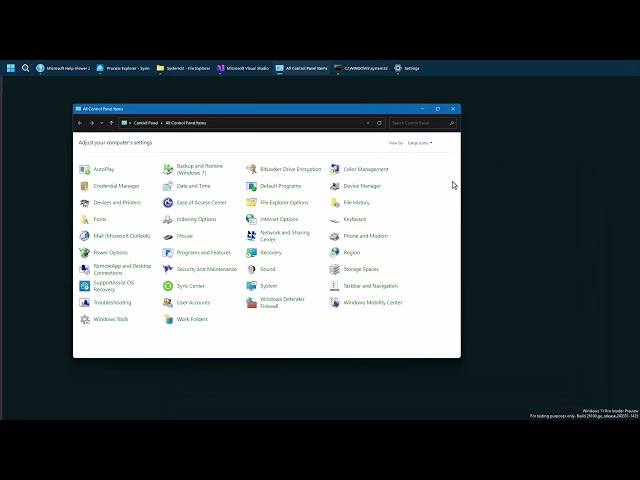The height and width of the screenshot is (480, 640).
Task: Click the taskbar Search icon
Action: coord(25,68)
